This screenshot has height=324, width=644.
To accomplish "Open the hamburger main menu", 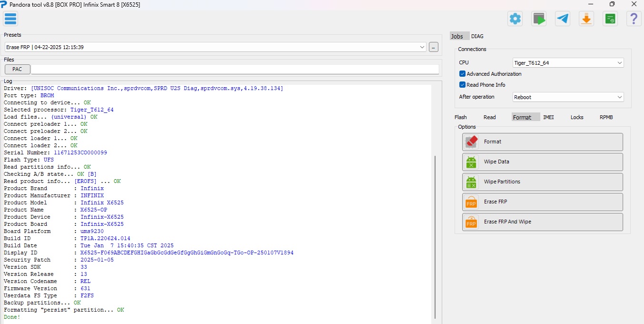I will click(10, 19).
